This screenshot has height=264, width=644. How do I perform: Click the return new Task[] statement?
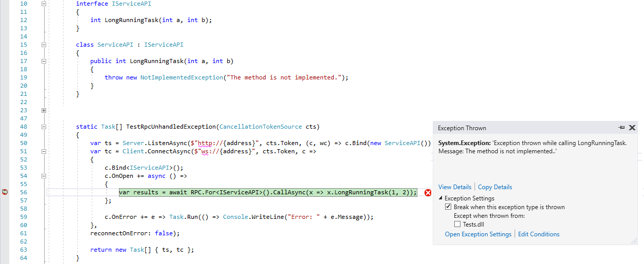pos(143,250)
